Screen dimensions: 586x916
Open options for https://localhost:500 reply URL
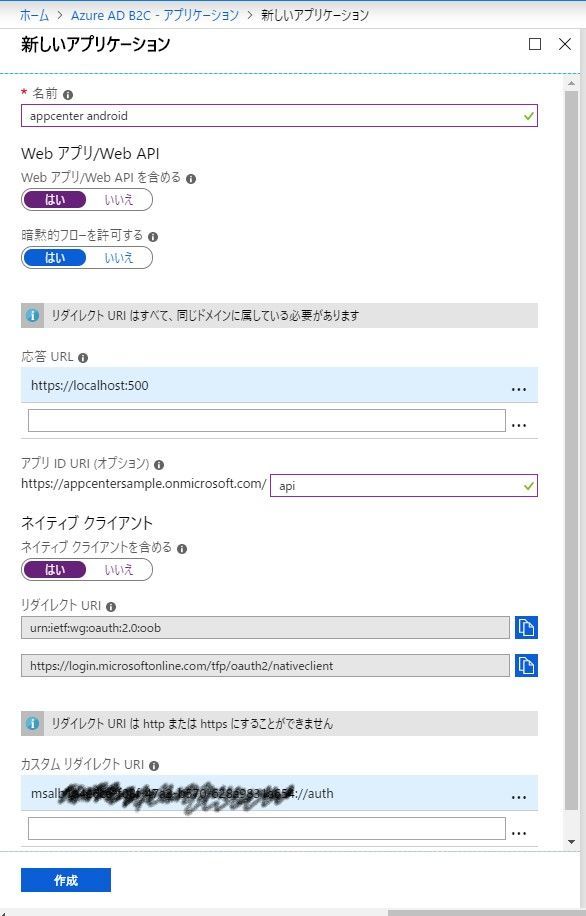[x=519, y=388]
